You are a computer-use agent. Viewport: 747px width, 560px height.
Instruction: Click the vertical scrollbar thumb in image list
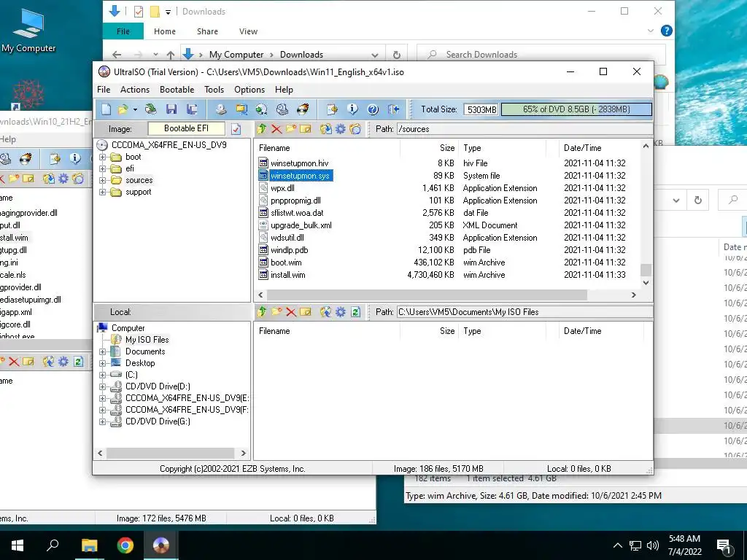click(x=646, y=270)
